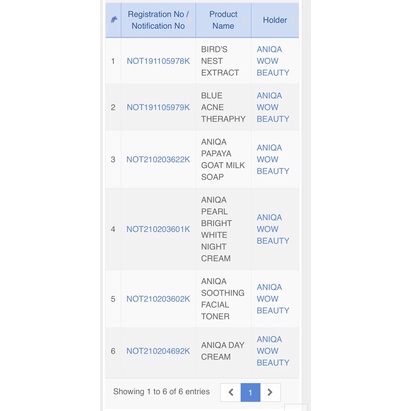Open notification NOT191105979K
Image resolution: width=411 pixels, height=411 pixels.
pyautogui.click(x=158, y=107)
